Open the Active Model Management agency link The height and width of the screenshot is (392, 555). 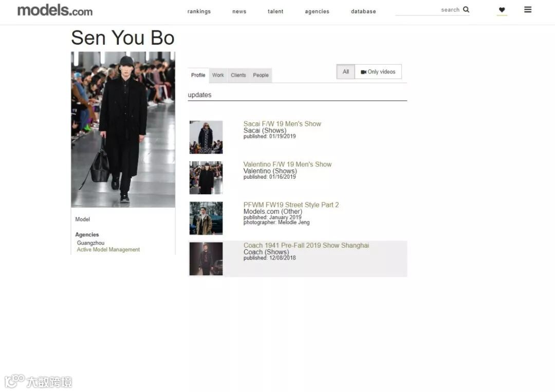108,249
